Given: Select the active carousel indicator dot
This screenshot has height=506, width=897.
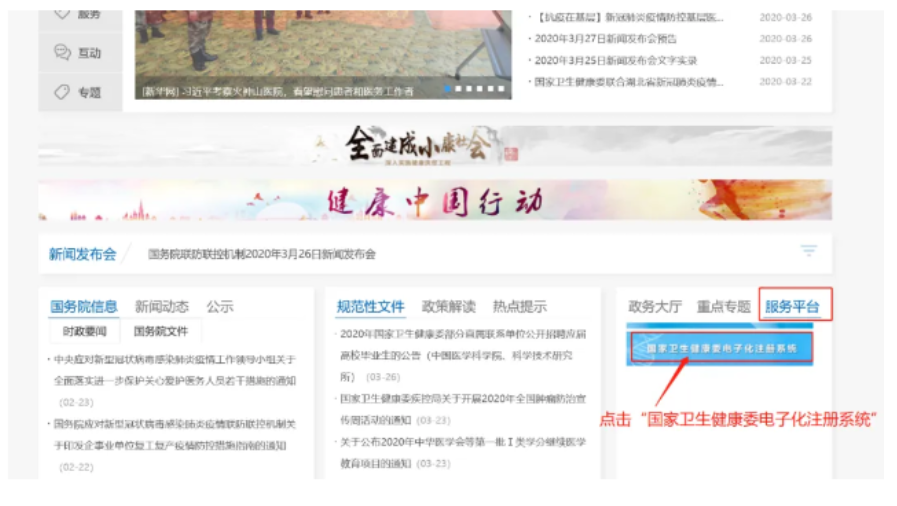Looking at the screenshot, I should (x=447, y=89).
